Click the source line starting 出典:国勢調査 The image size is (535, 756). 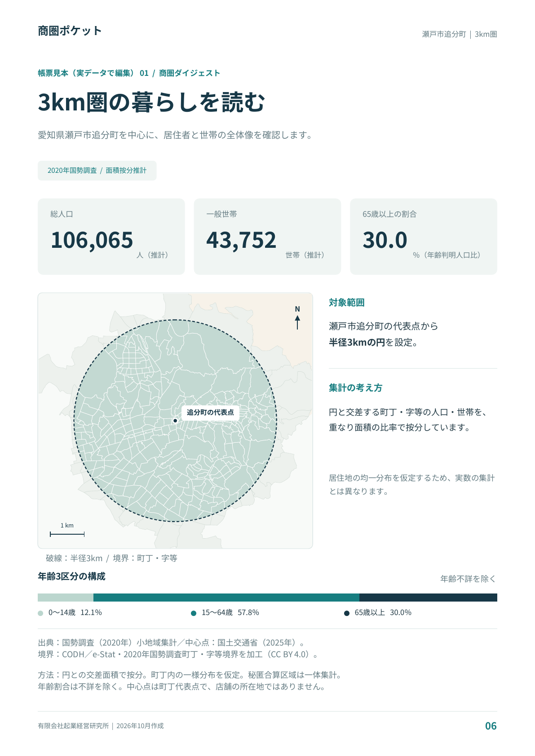(x=171, y=643)
